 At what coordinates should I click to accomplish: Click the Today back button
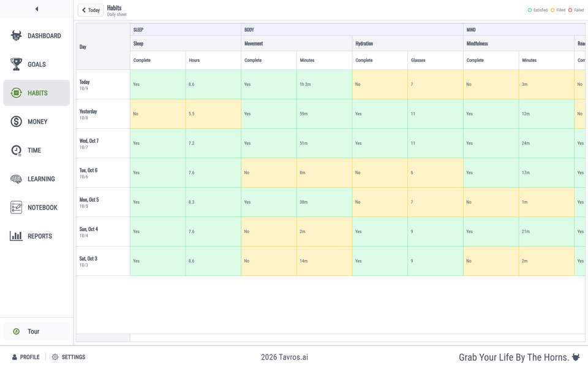coord(91,10)
